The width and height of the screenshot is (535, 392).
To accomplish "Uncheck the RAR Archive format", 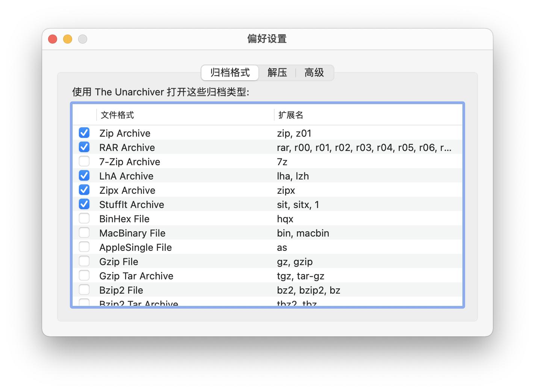I will coord(84,147).
